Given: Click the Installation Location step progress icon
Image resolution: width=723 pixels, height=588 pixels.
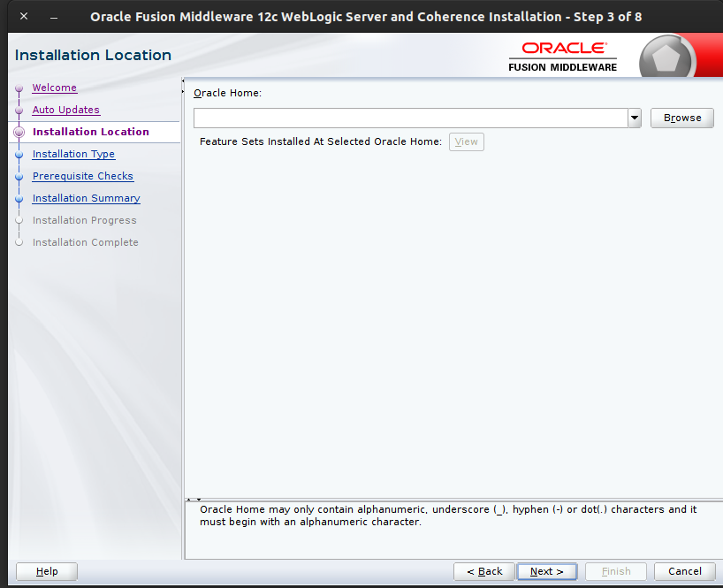Looking at the screenshot, I should point(19,132).
